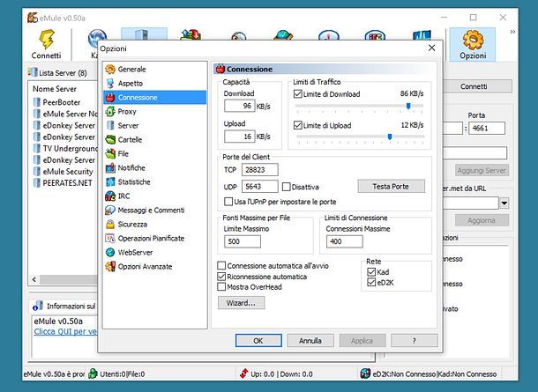Image resolution: width=538 pixels, height=392 pixels.
Task: Click the Limite Massimo sources field
Action: (x=243, y=241)
